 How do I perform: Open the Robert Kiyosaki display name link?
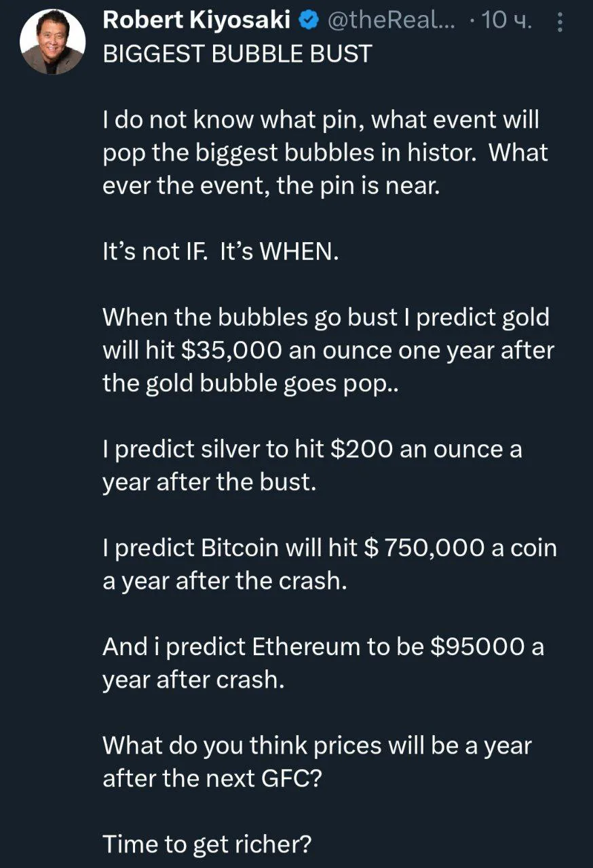(197, 22)
